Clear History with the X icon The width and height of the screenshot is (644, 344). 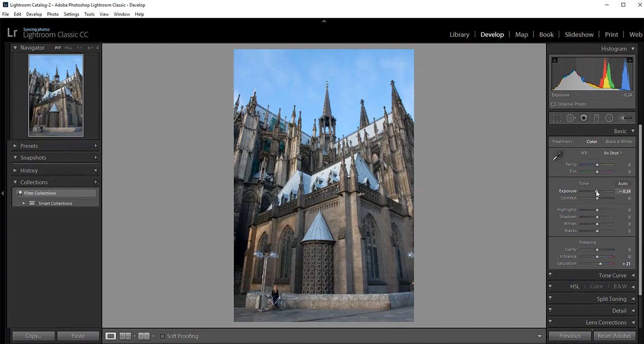[x=95, y=170]
